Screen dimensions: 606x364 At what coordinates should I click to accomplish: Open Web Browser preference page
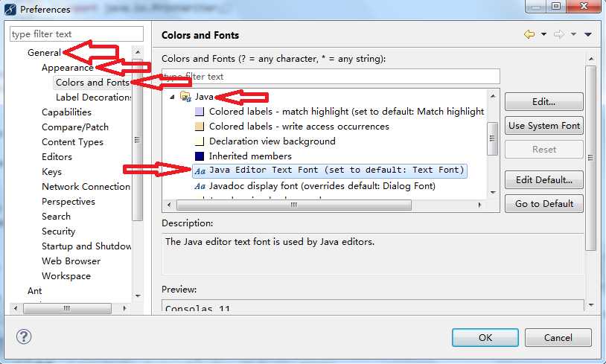coord(71,261)
